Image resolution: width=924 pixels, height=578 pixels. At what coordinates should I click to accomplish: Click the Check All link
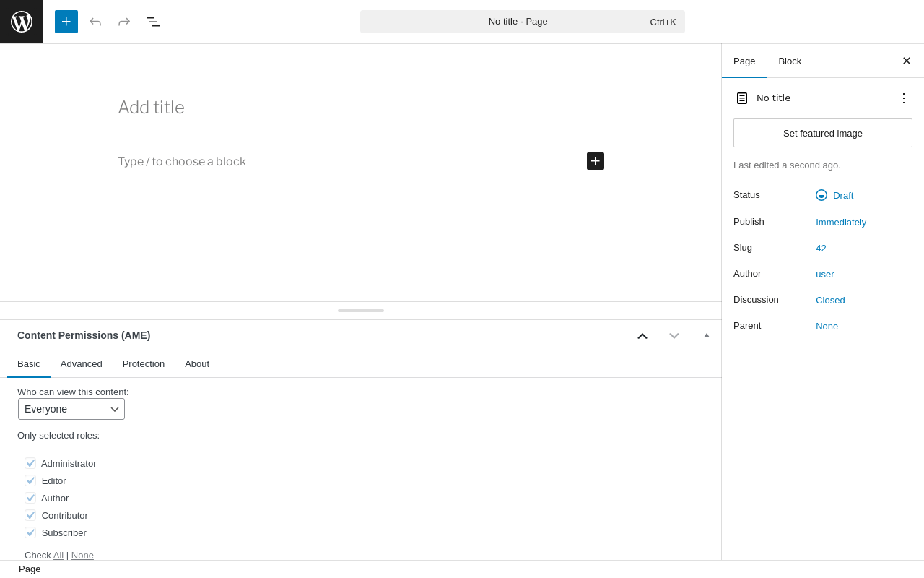click(58, 555)
